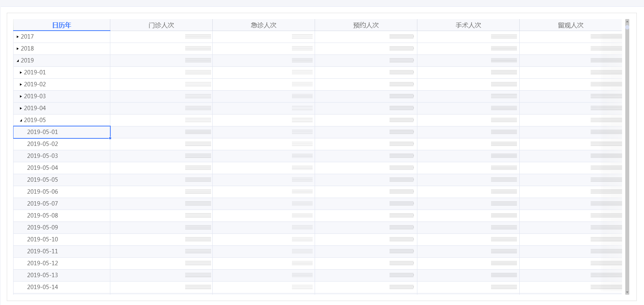Expand the 2017 year row arrow
This screenshot has width=644, height=305.
18,37
